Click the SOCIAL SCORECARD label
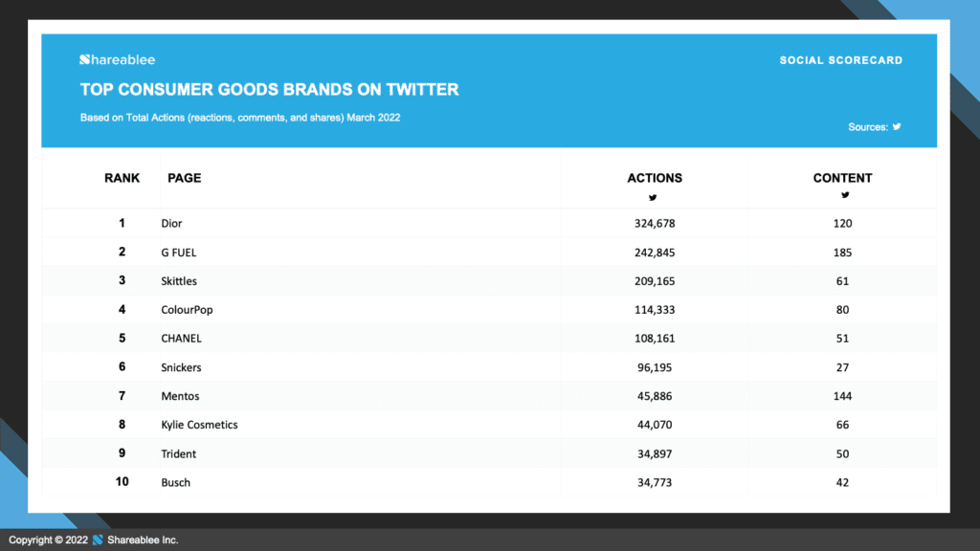This screenshot has width=980, height=551. coord(840,60)
